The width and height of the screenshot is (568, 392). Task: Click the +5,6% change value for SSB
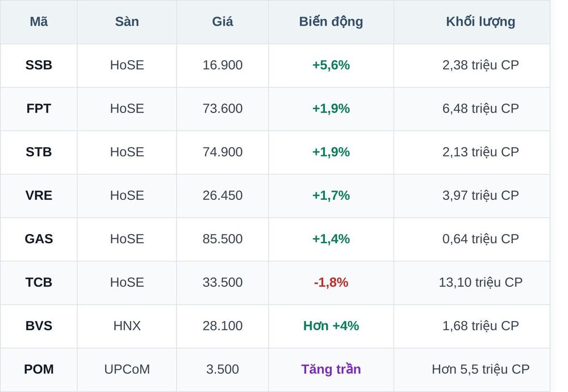pos(331,65)
